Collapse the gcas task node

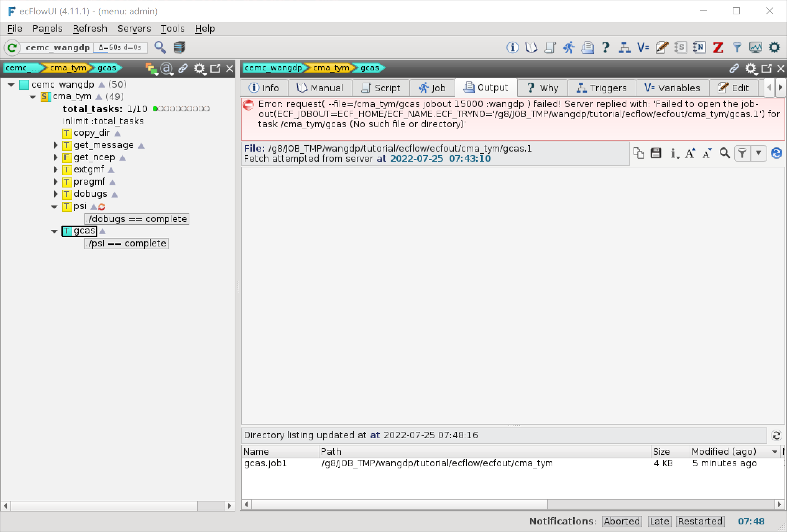[x=54, y=231]
